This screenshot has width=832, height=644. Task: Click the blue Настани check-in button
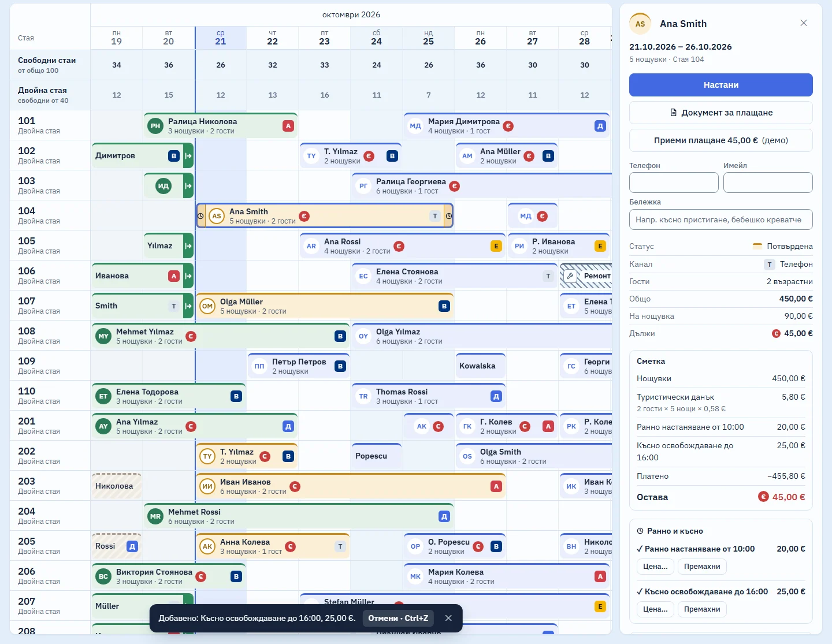(x=721, y=85)
